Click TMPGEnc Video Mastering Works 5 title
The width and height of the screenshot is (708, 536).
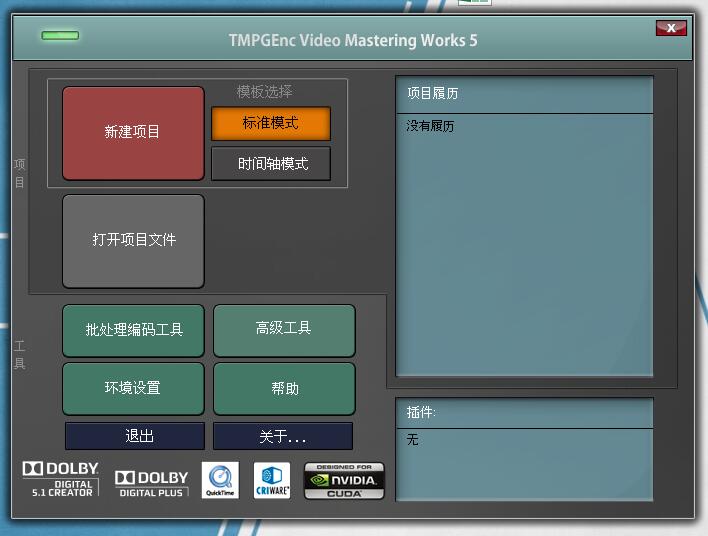(x=353, y=40)
